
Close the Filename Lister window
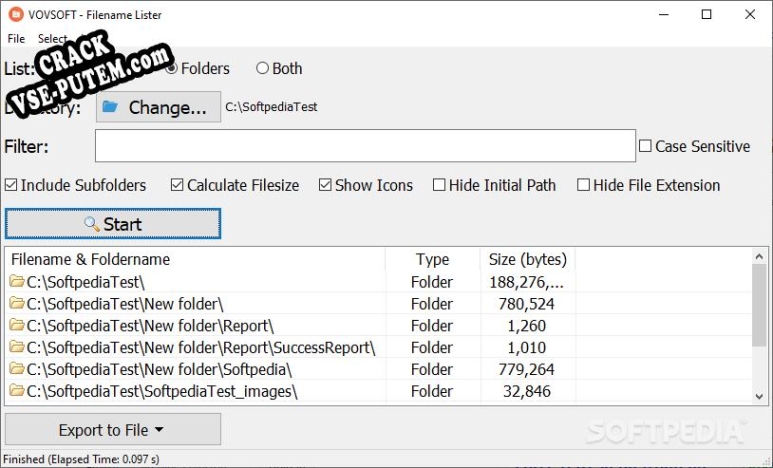[x=750, y=14]
